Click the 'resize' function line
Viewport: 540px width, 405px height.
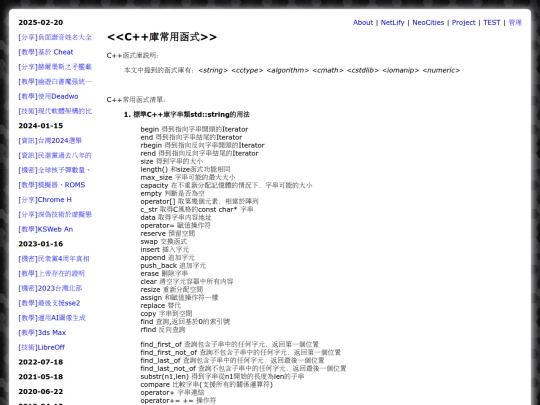pos(172,290)
